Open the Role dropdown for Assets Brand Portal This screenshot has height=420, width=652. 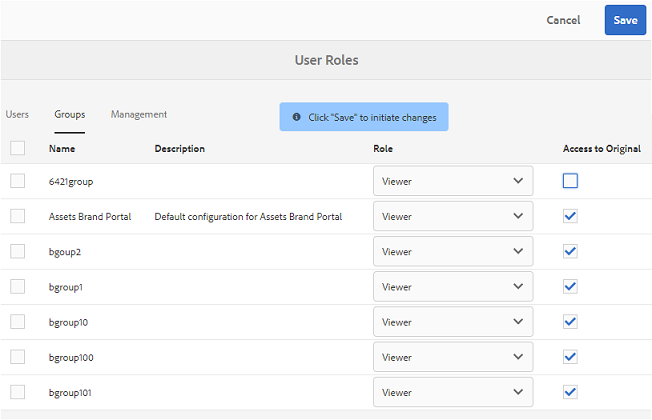pos(452,217)
